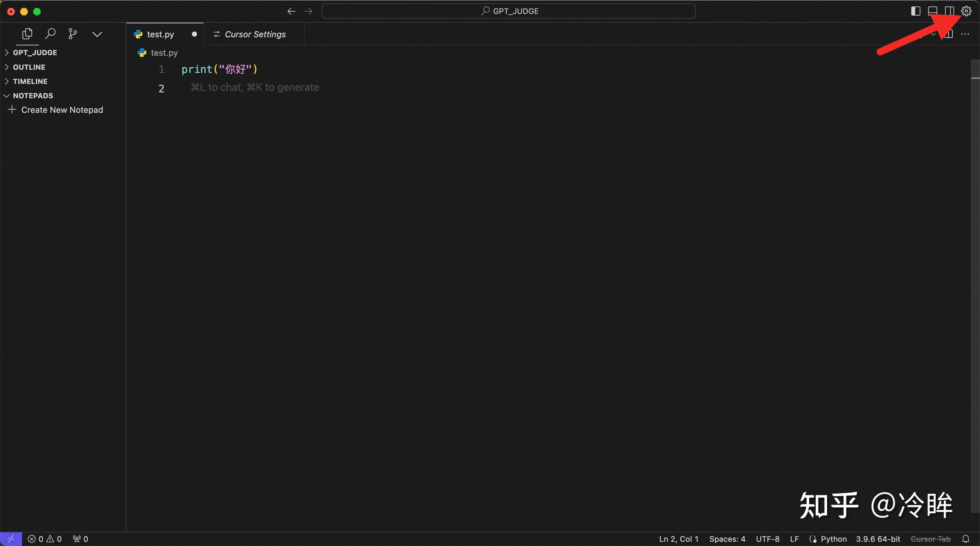Collapse the NOTEPADS section
This screenshot has width=980, height=546.
(x=33, y=96)
